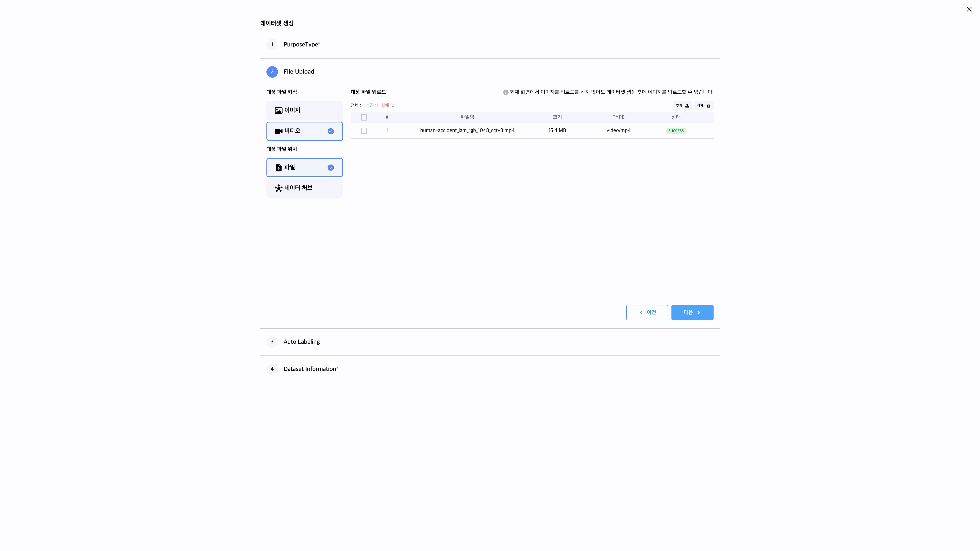Click the data hub icon (데이터 허브)
Image resolution: width=980 pixels, height=551 pixels.
pos(278,188)
